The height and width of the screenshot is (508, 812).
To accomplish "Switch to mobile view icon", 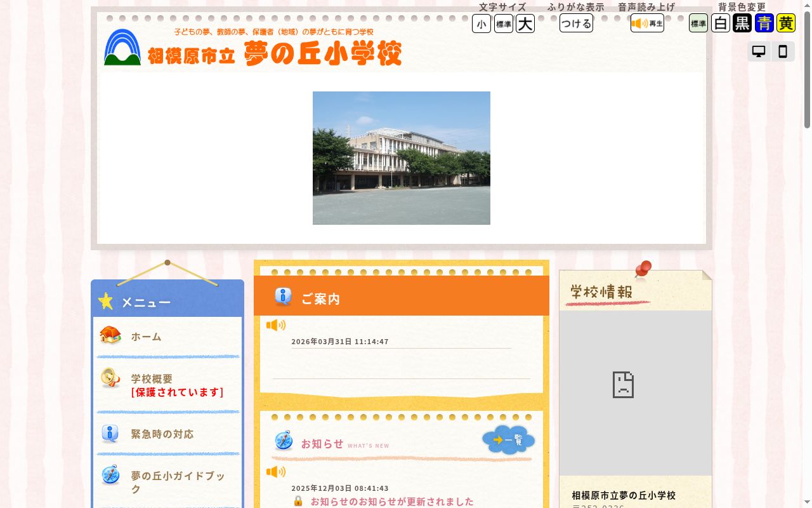I will click(783, 51).
